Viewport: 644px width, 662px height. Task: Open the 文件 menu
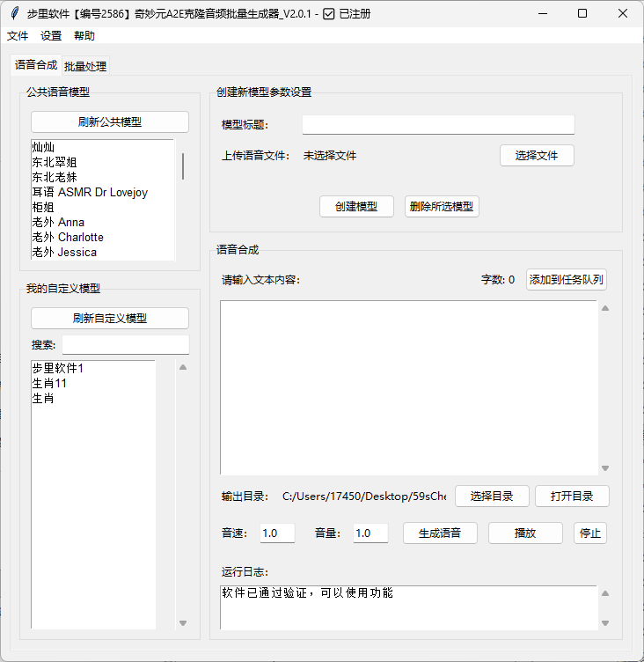pyautogui.click(x=18, y=36)
